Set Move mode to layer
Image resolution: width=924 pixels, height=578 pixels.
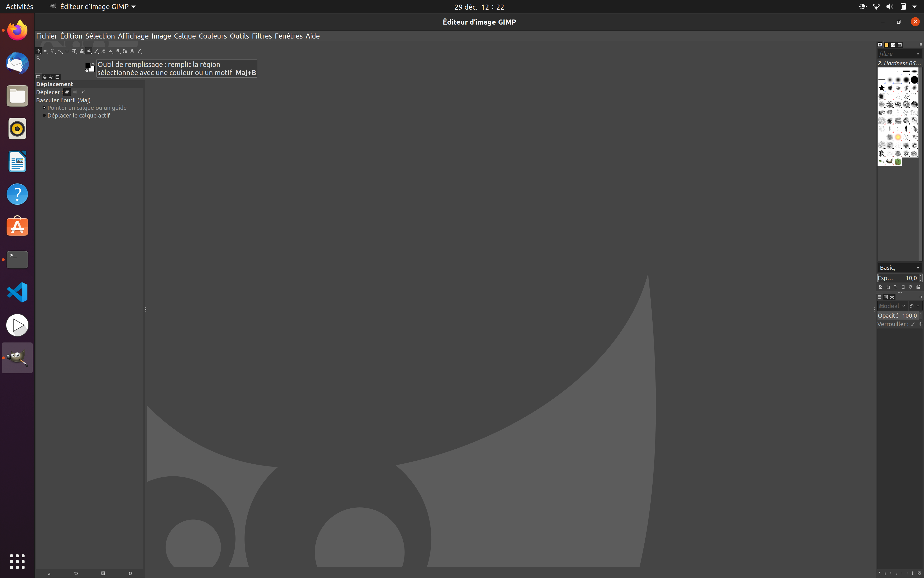[x=67, y=92]
